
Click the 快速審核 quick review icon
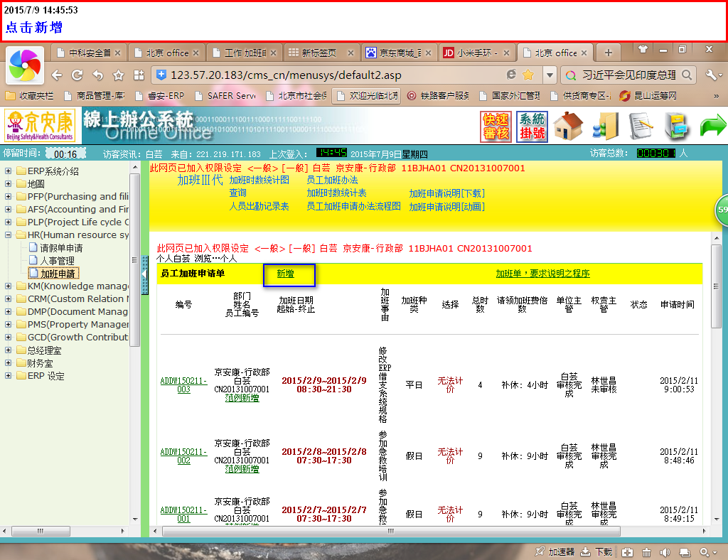pyautogui.click(x=496, y=127)
